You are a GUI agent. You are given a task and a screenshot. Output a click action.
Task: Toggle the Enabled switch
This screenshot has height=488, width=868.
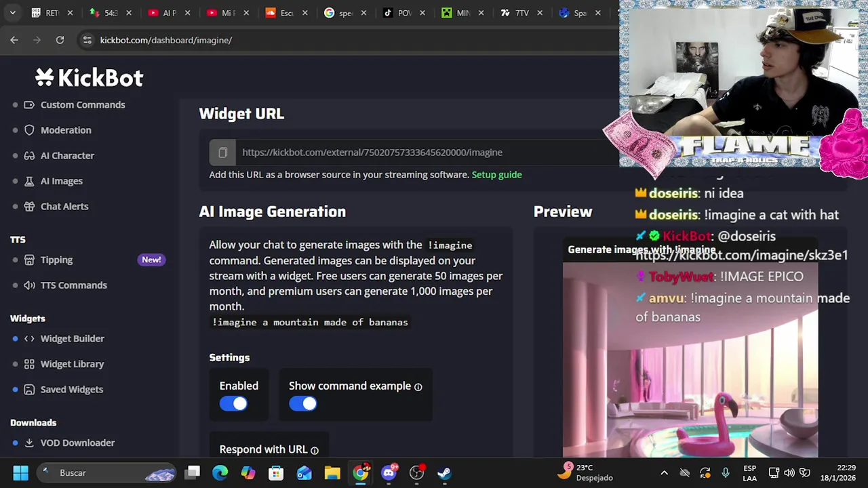point(233,404)
